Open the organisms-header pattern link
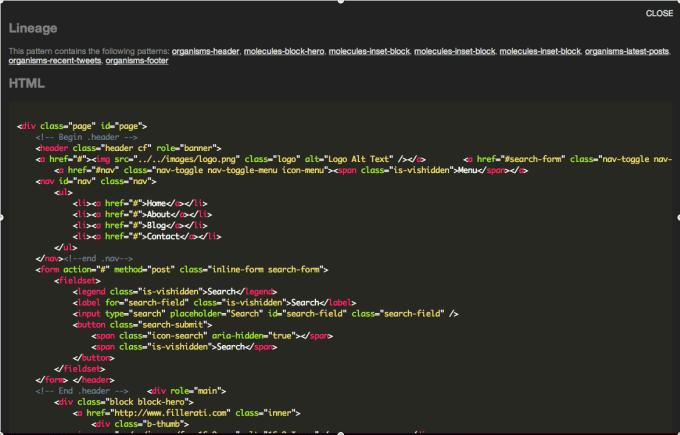Screen dimensions: 680x435 point(206,51)
